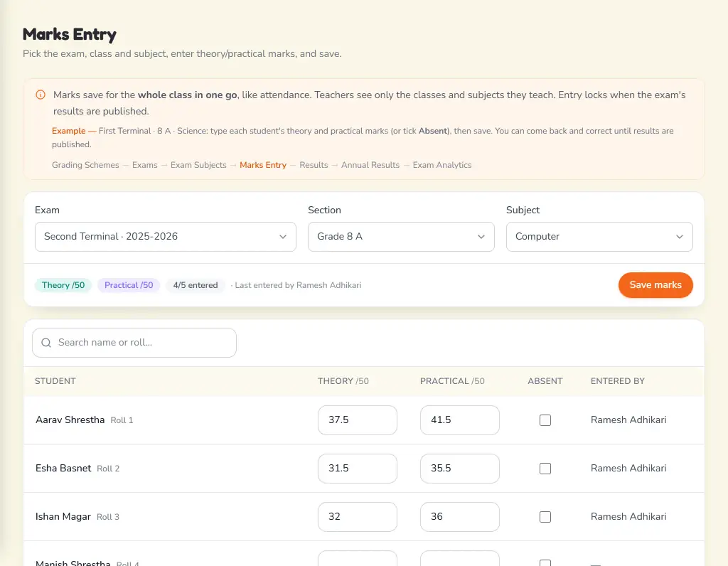
Task: Click the Last entered by Ramesh Adhikari note
Action: pyautogui.click(x=298, y=285)
